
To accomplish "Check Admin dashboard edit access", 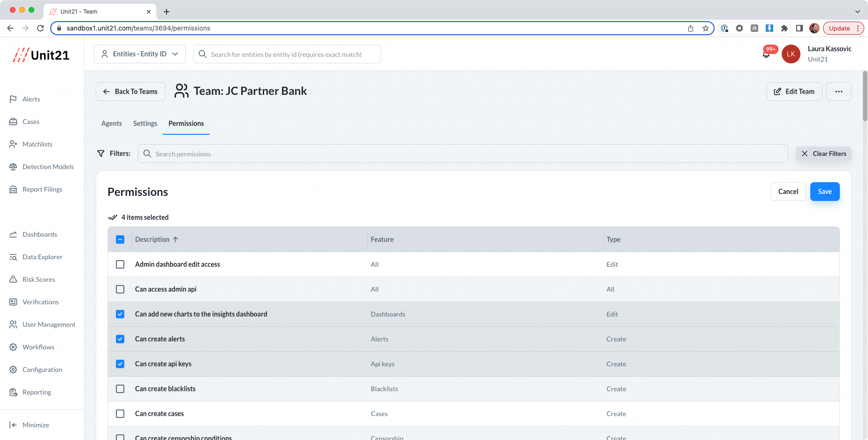I will [x=120, y=264].
